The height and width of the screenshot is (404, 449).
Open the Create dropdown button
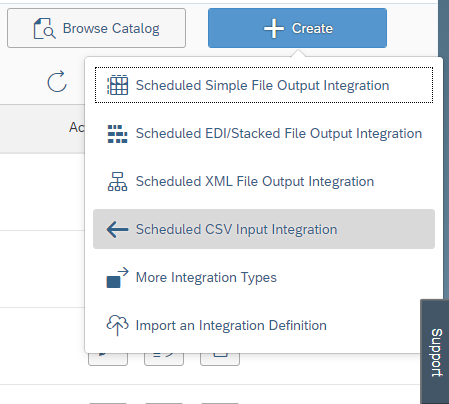tap(297, 28)
